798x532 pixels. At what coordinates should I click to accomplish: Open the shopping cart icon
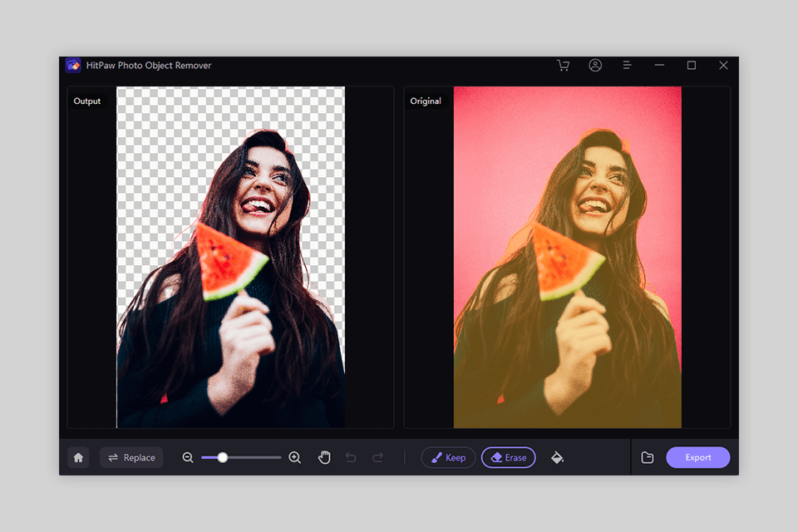pos(563,65)
